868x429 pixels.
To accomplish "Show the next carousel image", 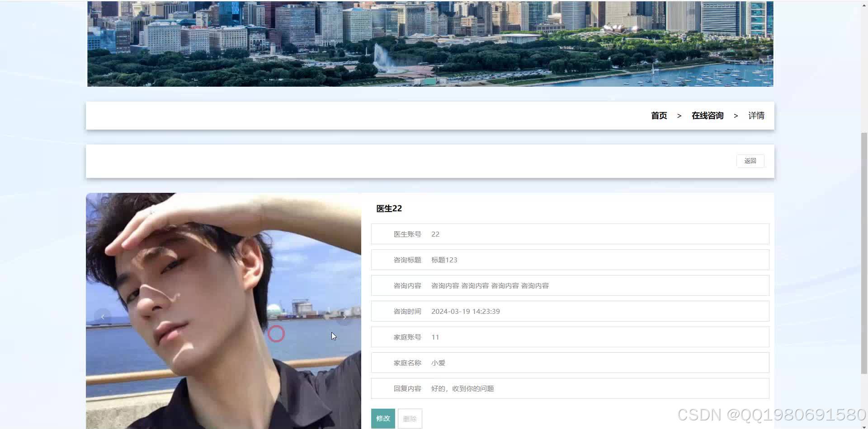I will pos(344,317).
